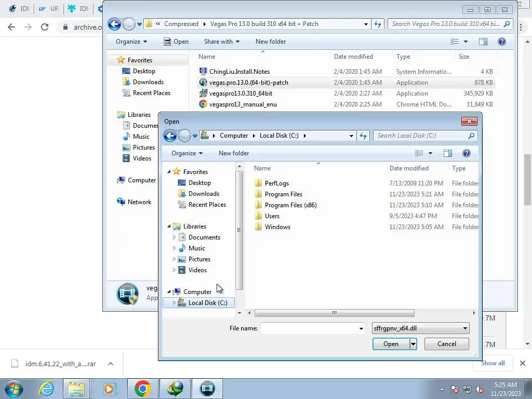Click help icon in Explorer window toolbar
The height and width of the screenshot is (399, 532).
[x=502, y=42]
